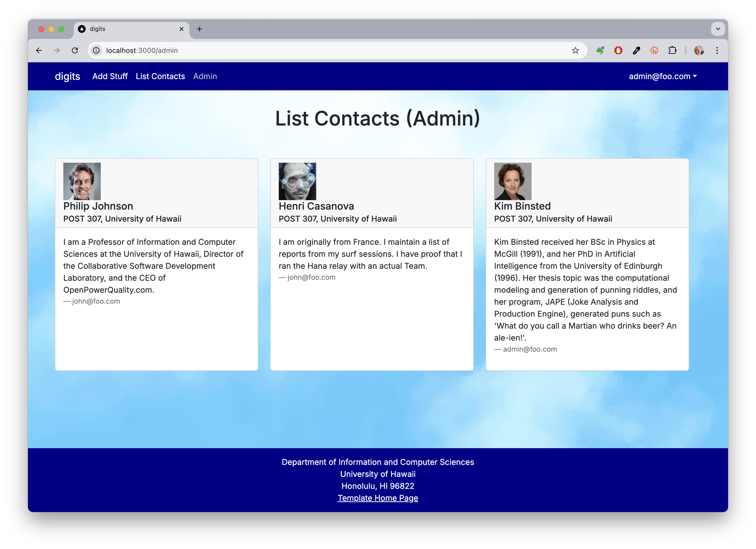The height and width of the screenshot is (549, 756).
Task: Bookmark this page with the star icon
Action: [575, 50]
